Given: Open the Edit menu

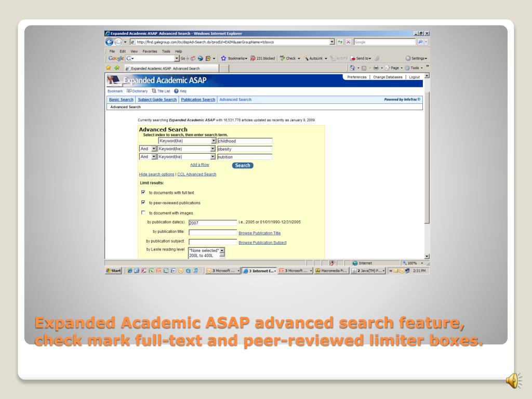Looking at the screenshot, I should (x=123, y=51).
